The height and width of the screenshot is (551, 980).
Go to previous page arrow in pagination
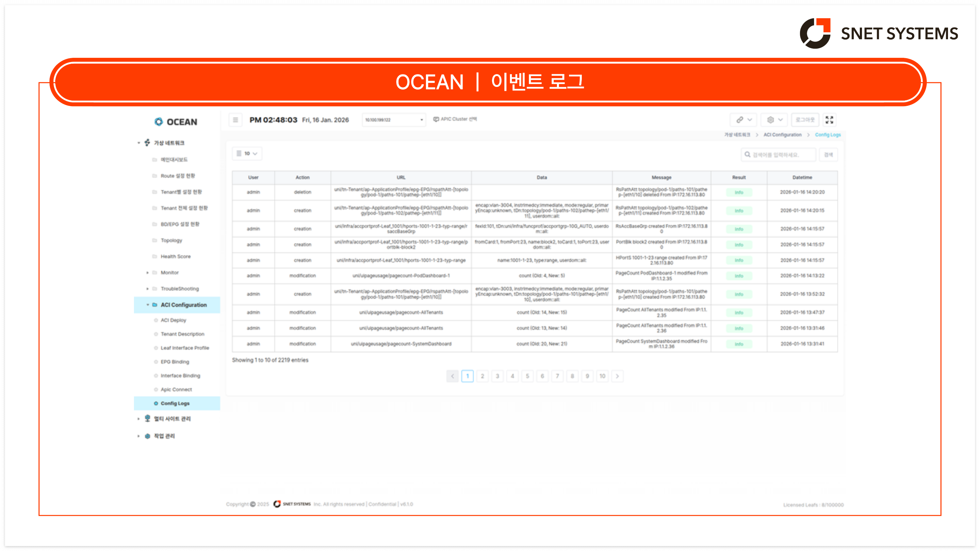(x=452, y=376)
